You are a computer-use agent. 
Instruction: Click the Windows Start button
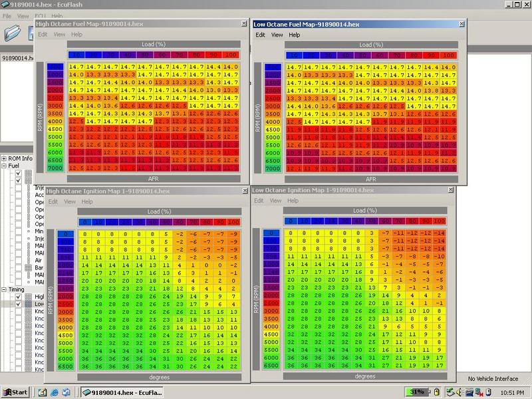15,392
